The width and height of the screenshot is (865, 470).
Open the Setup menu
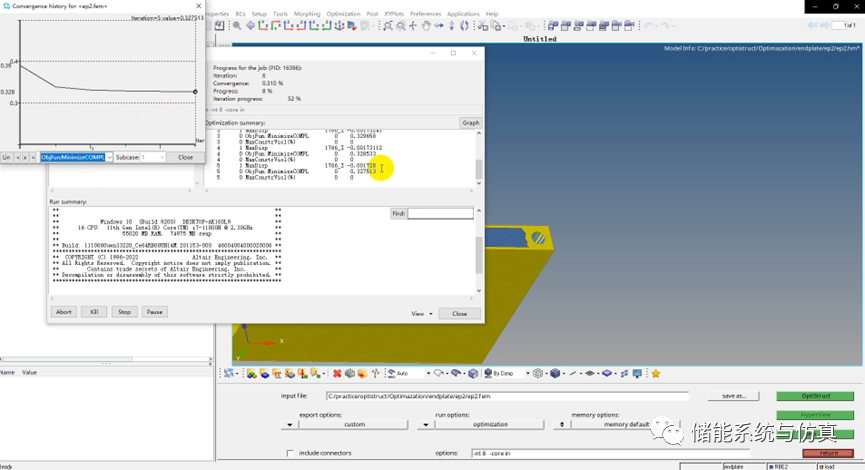(x=259, y=14)
